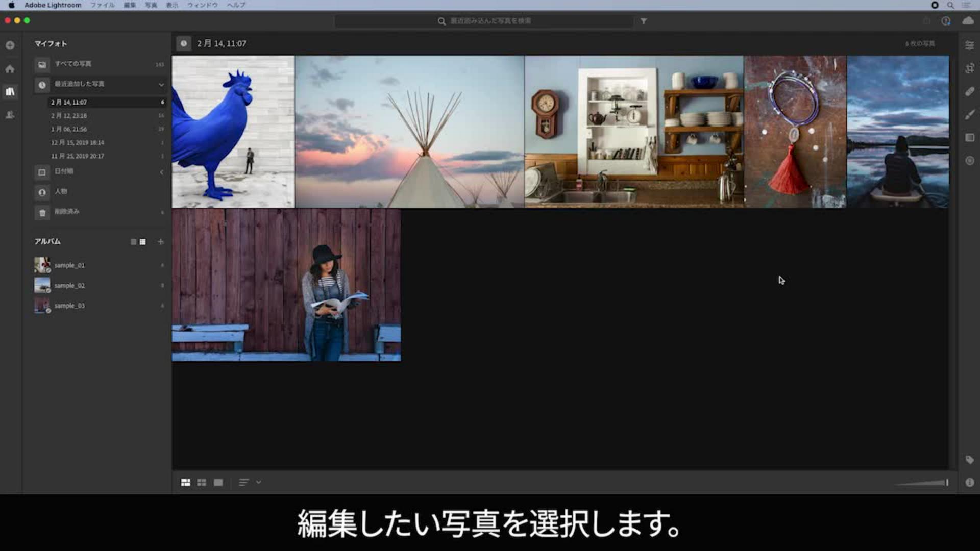Screen dimensions: 980x551
Task: Switch to square grid view
Action: (202, 482)
